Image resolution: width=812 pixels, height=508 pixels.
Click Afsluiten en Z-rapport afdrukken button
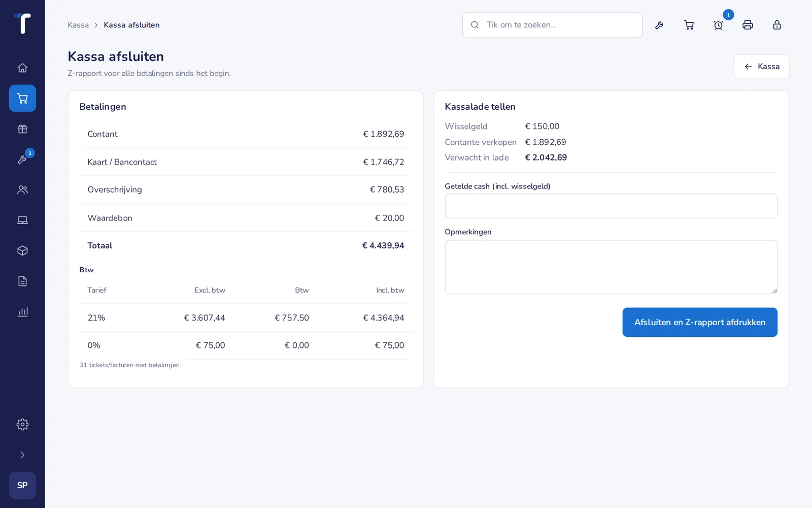[x=700, y=322]
